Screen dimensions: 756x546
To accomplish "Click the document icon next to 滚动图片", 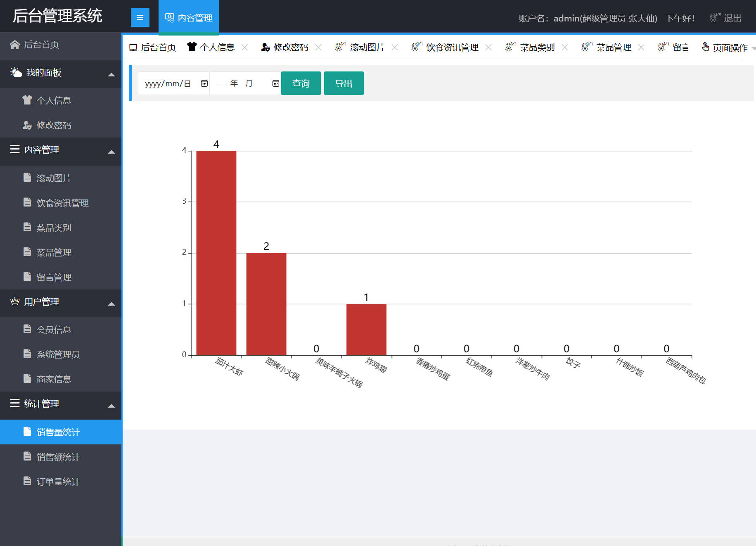I will coord(27,178).
